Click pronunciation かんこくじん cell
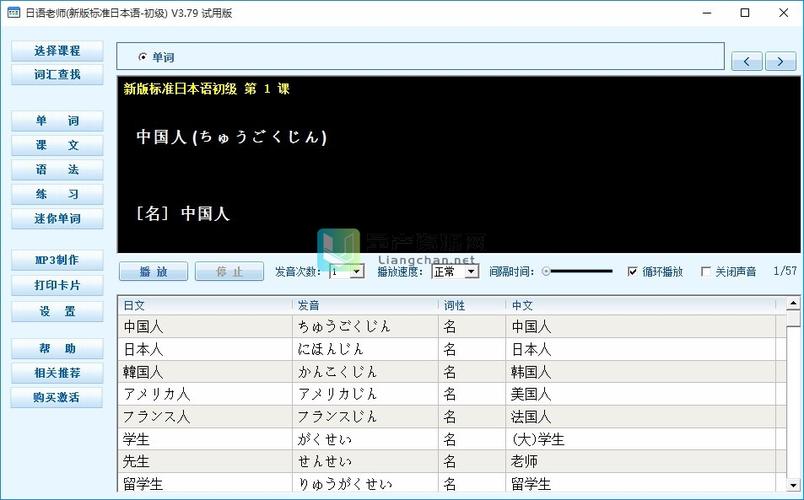Viewport: 804px width, 500px height. (365, 372)
